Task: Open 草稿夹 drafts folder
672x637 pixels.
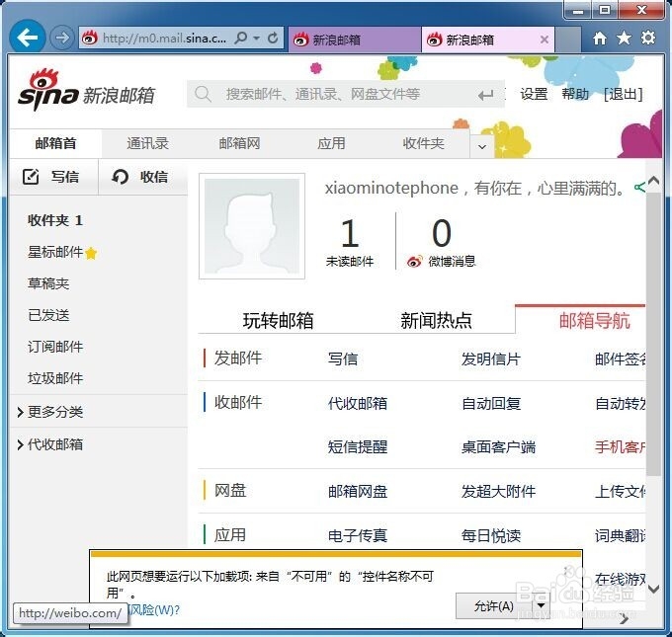Action: point(48,283)
